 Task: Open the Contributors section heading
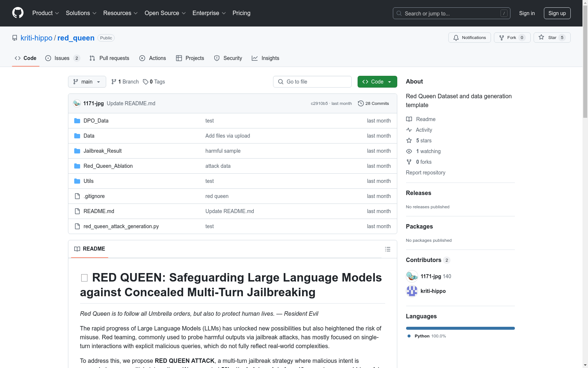tap(428, 260)
